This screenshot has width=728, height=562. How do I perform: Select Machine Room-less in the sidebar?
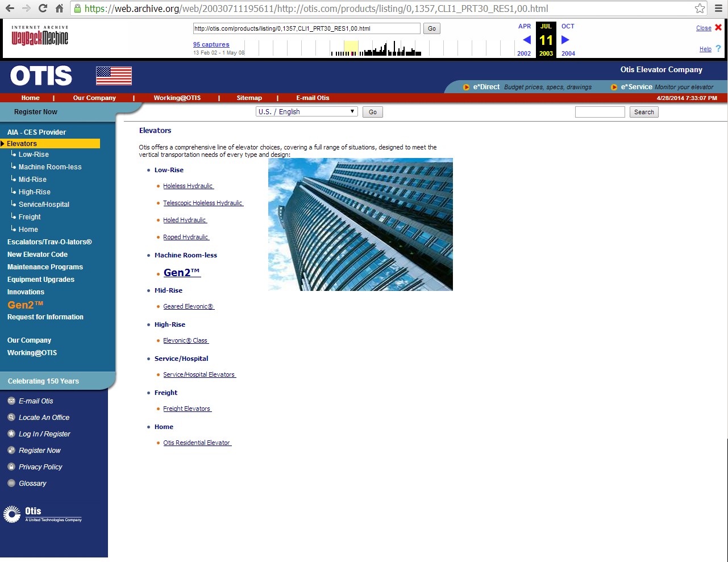[x=50, y=167]
